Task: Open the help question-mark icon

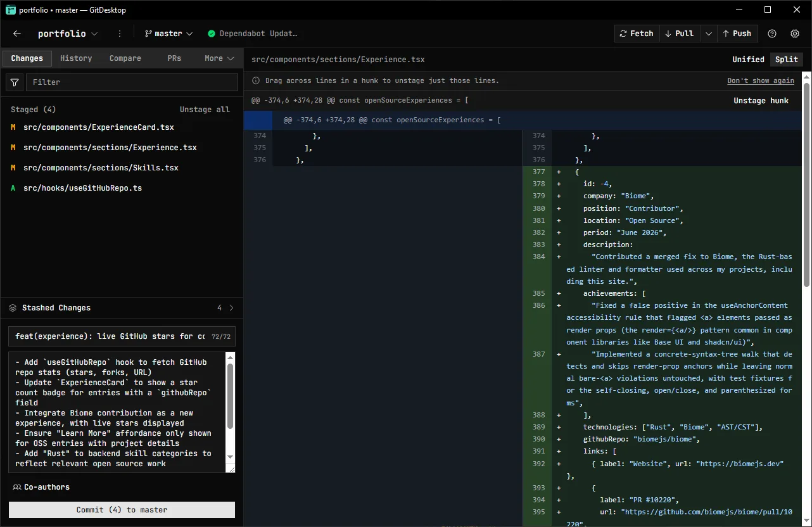Action: [772, 34]
